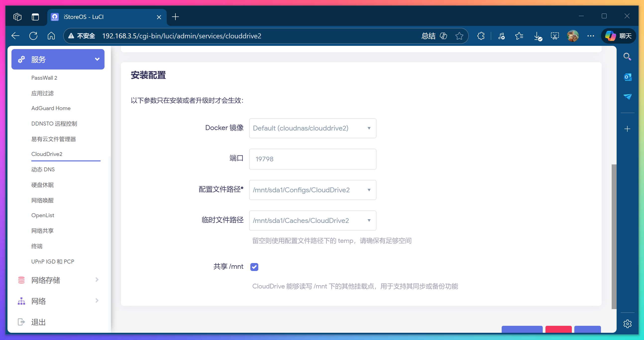644x340 pixels.
Task: Click the 端口 input showing 19798
Action: point(312,159)
